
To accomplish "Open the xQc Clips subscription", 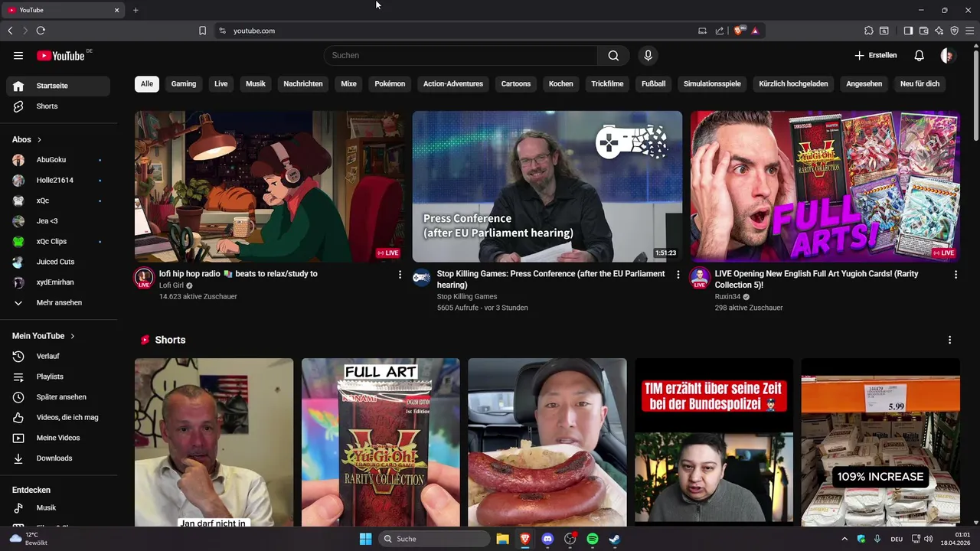I will click(58, 241).
